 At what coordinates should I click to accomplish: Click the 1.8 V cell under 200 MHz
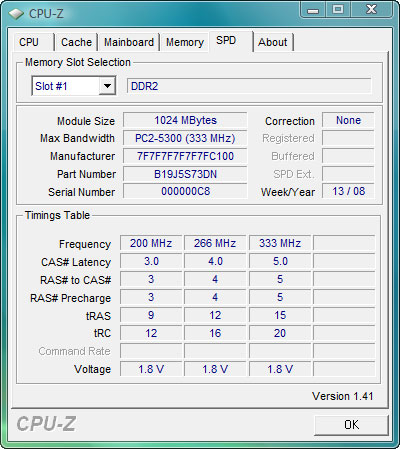click(151, 369)
